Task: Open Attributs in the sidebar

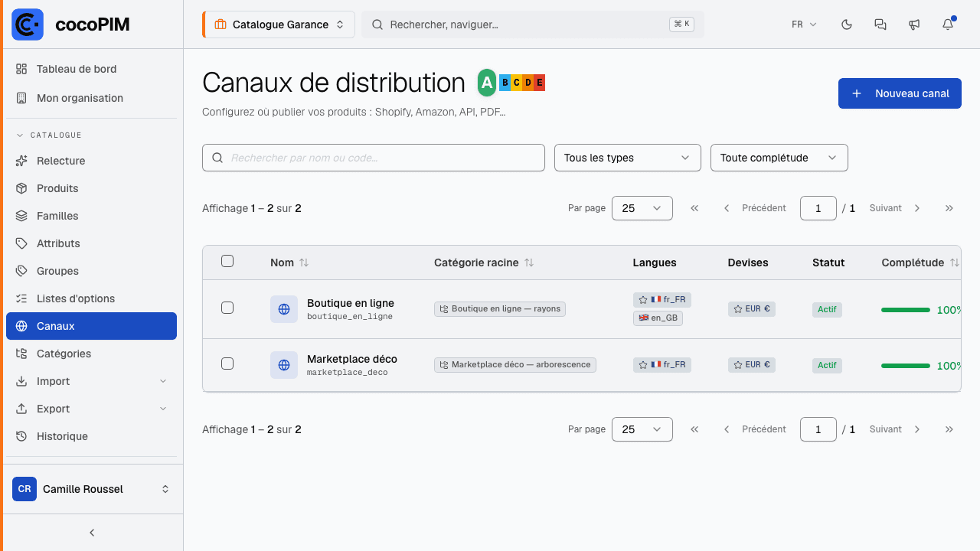Action: pos(92,243)
